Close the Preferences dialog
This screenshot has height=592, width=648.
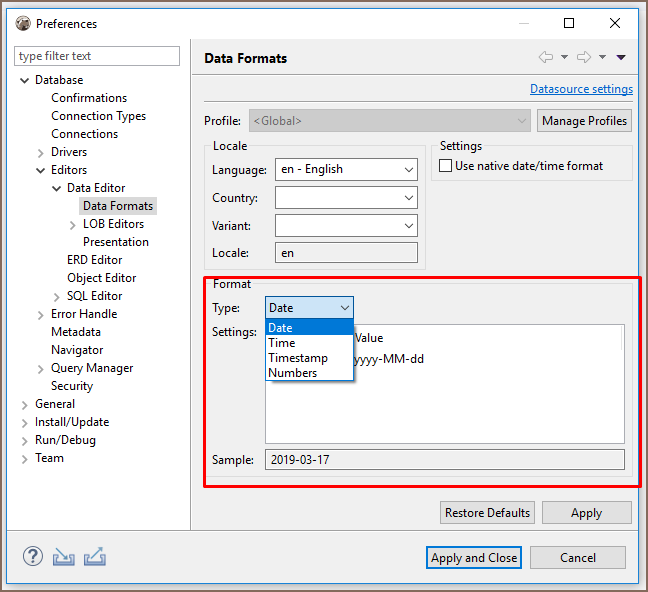pos(615,23)
